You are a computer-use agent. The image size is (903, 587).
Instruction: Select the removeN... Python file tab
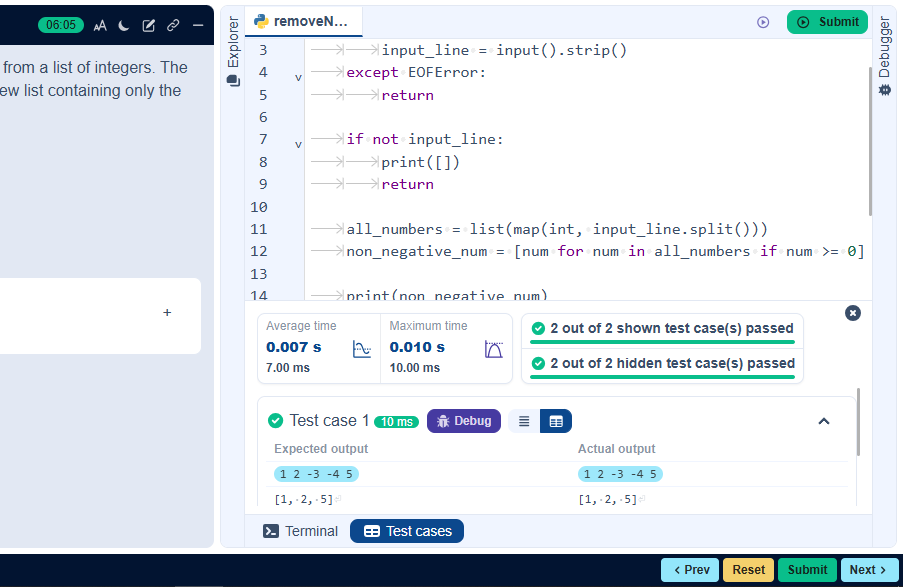click(x=302, y=21)
